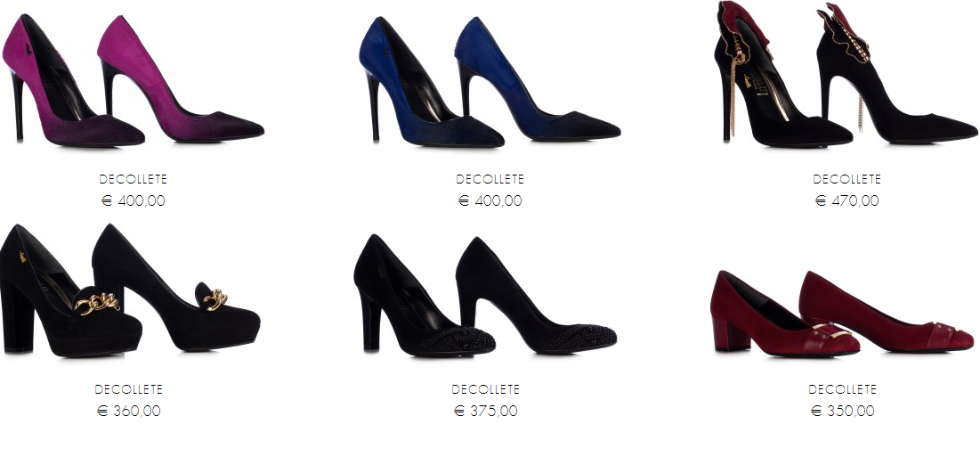Click the gold chain ornament on the platform heel
This screenshot has width=980, height=457.
coord(97,303)
